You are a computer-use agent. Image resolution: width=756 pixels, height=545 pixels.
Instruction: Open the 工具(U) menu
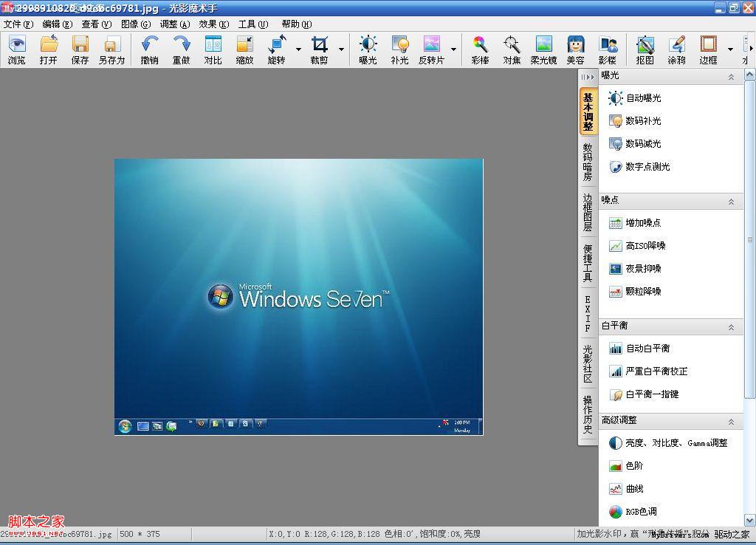[x=253, y=24]
